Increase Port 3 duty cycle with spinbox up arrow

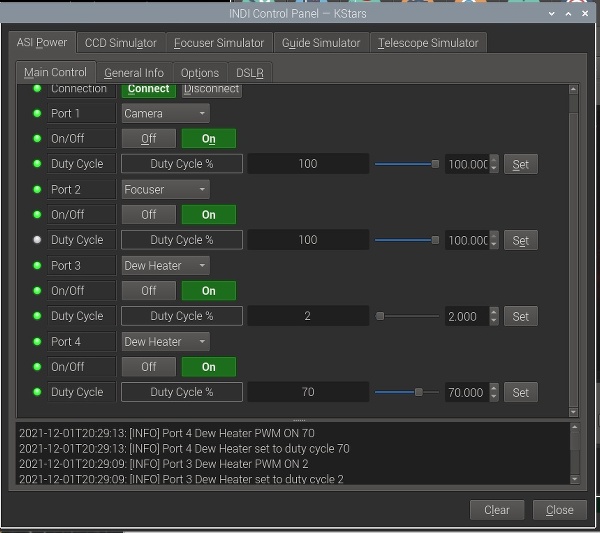494,311
